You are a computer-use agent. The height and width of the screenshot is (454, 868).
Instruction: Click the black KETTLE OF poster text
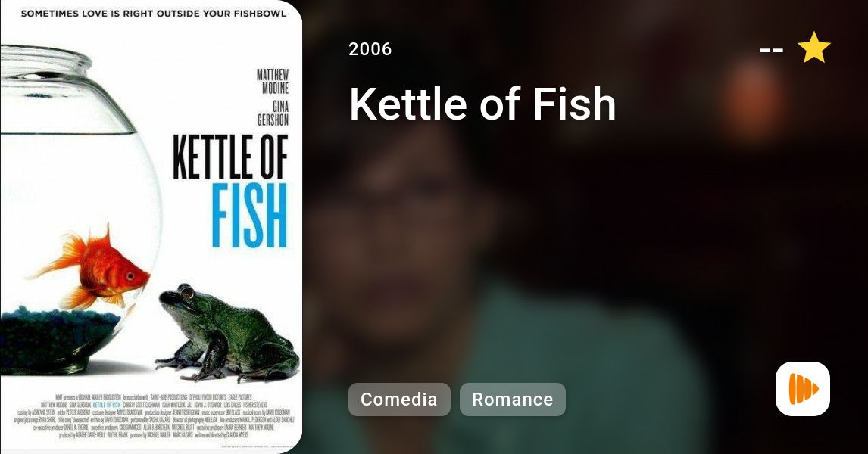click(x=230, y=157)
